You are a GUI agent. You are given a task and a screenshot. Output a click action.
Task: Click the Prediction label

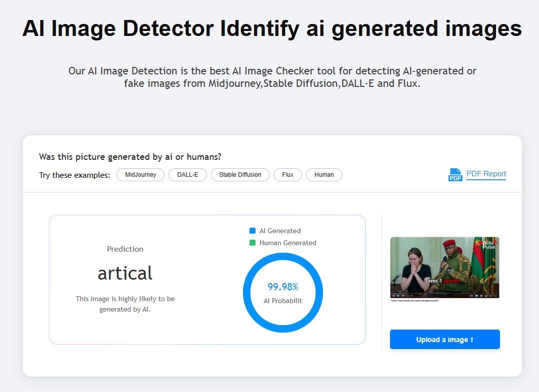(x=125, y=249)
